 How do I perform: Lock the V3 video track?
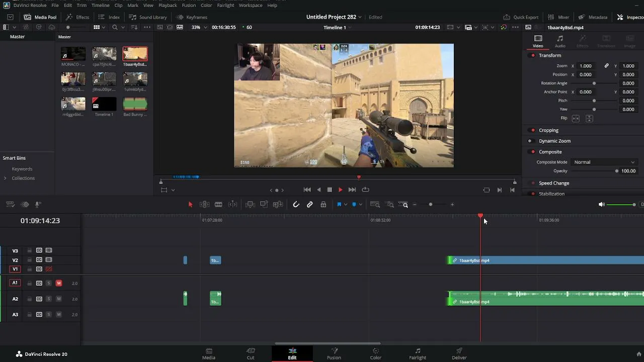(x=29, y=250)
